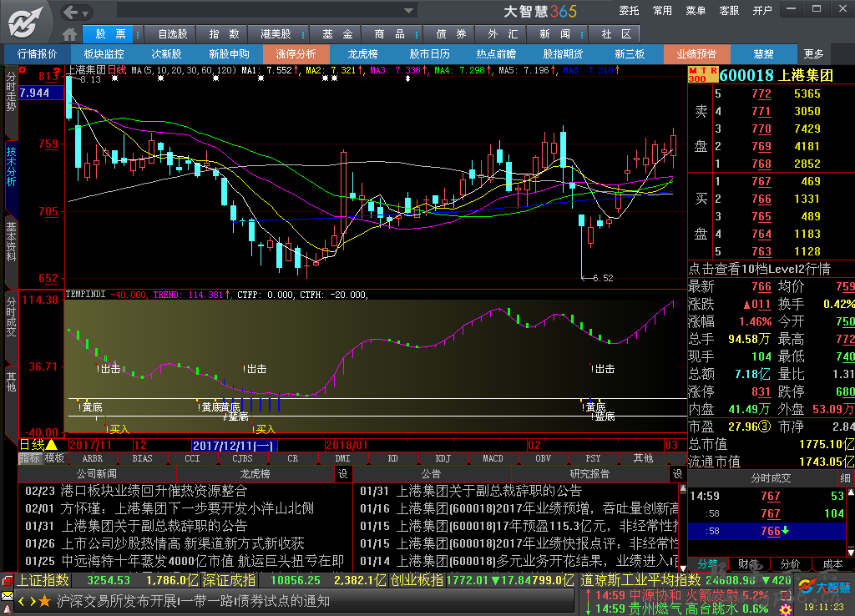The width and height of the screenshot is (855, 616).
Task: Open 行情报价 in the blue toolbar
Action: point(37,54)
